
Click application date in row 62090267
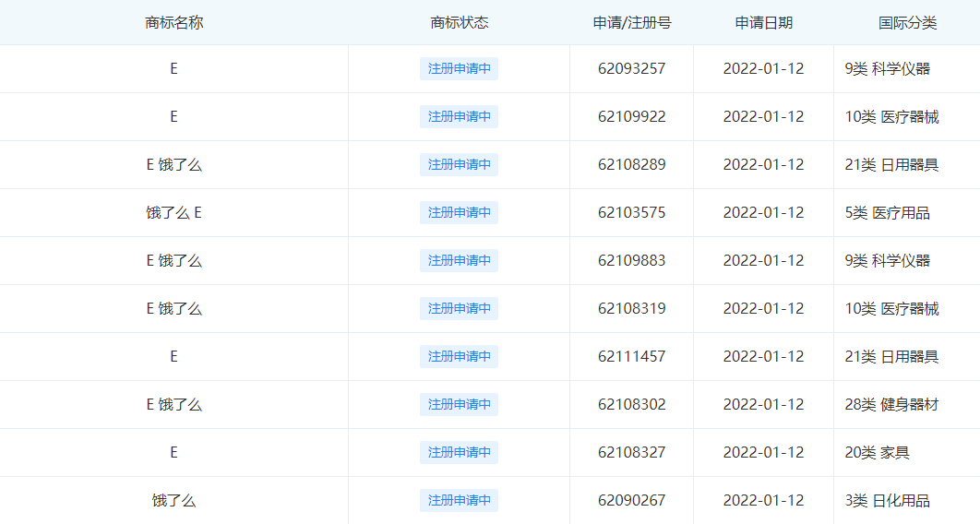(764, 501)
